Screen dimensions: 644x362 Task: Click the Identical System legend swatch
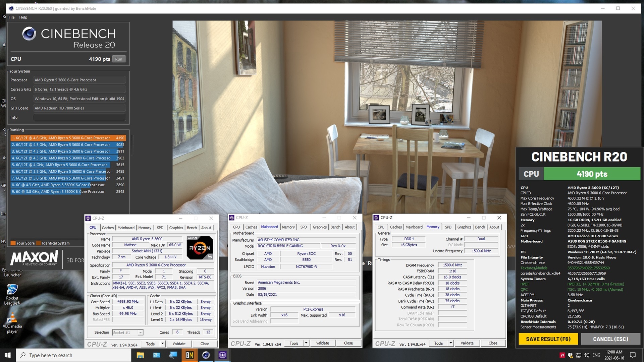[x=39, y=243]
